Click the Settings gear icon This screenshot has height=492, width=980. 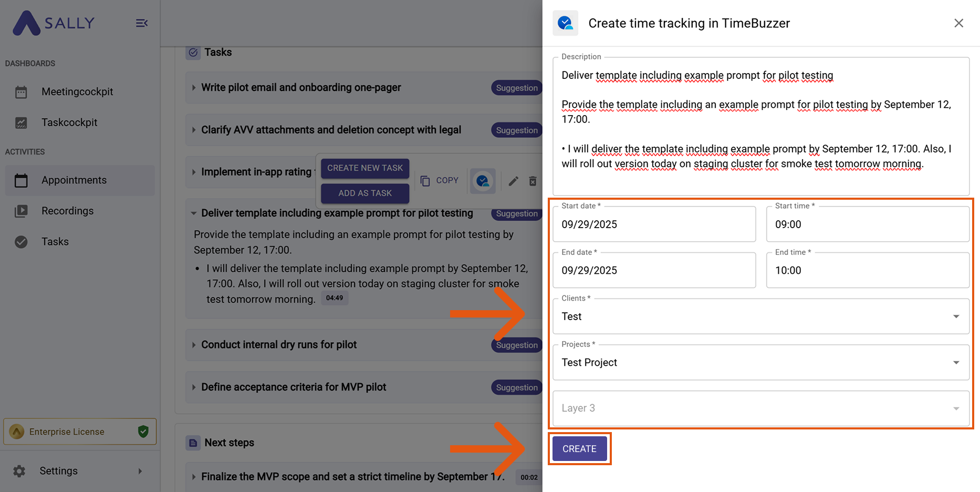pyautogui.click(x=19, y=471)
